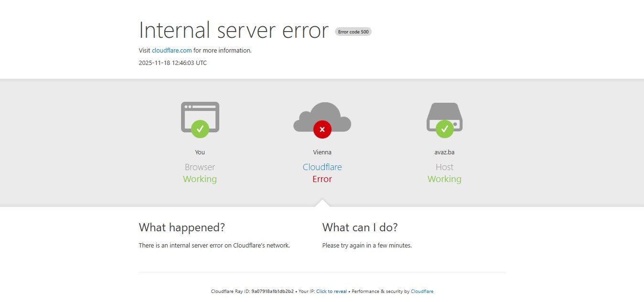Click the What happened? heading
Screen dimensions: 644x302
(x=182, y=227)
